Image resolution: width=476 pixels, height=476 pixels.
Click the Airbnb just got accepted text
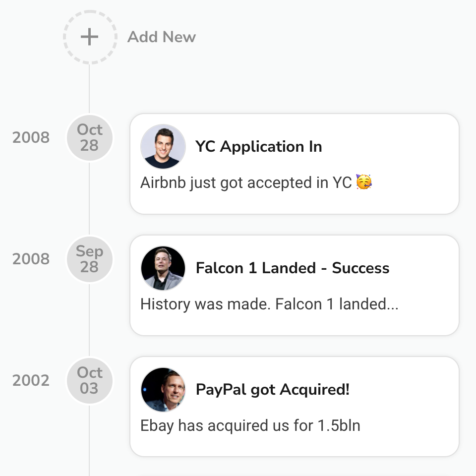click(x=246, y=182)
